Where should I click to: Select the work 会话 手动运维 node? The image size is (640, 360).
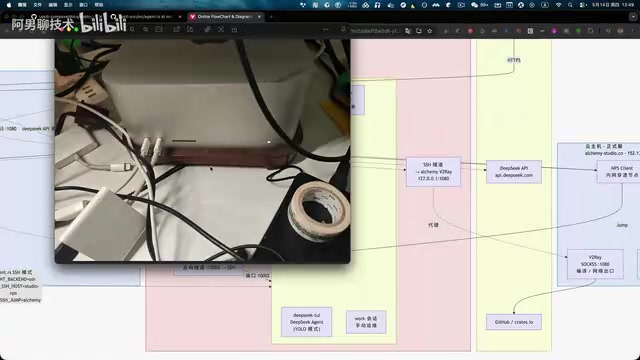(366, 322)
